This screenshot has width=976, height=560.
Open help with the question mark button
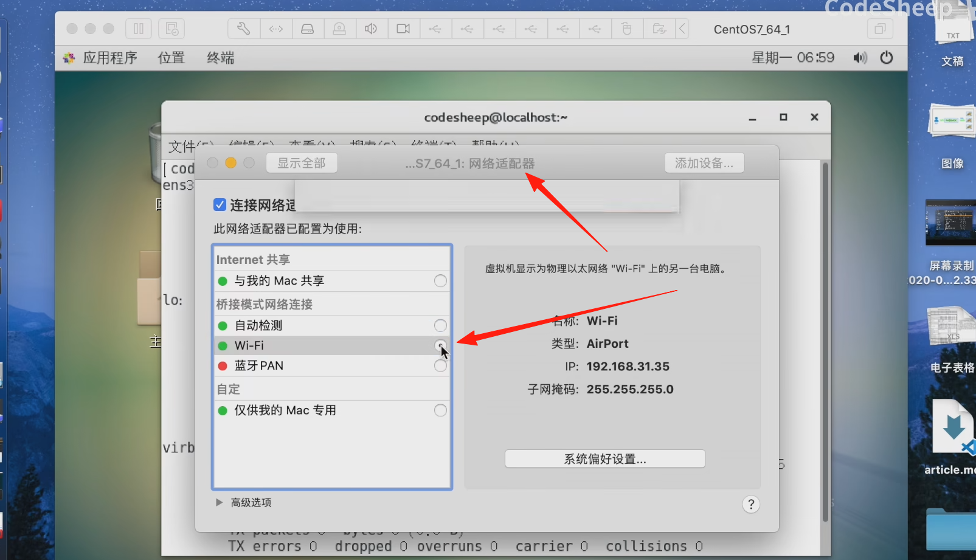[751, 504]
